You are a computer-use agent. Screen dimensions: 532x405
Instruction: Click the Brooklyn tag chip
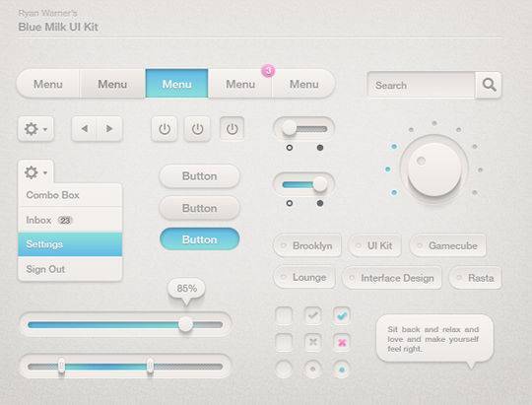click(x=307, y=245)
